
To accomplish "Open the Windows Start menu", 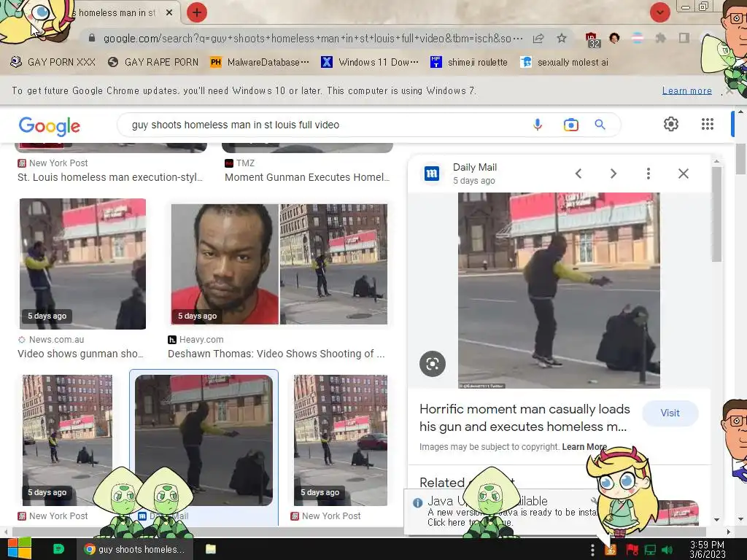I will click(18, 548).
